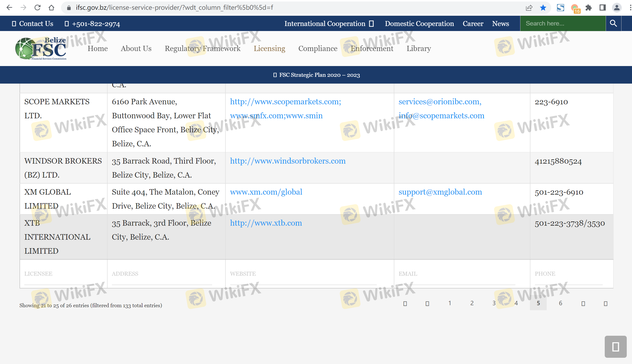This screenshot has height=364, width=632.
Task: Open the Regulatory Framework menu
Action: pyautogui.click(x=202, y=49)
